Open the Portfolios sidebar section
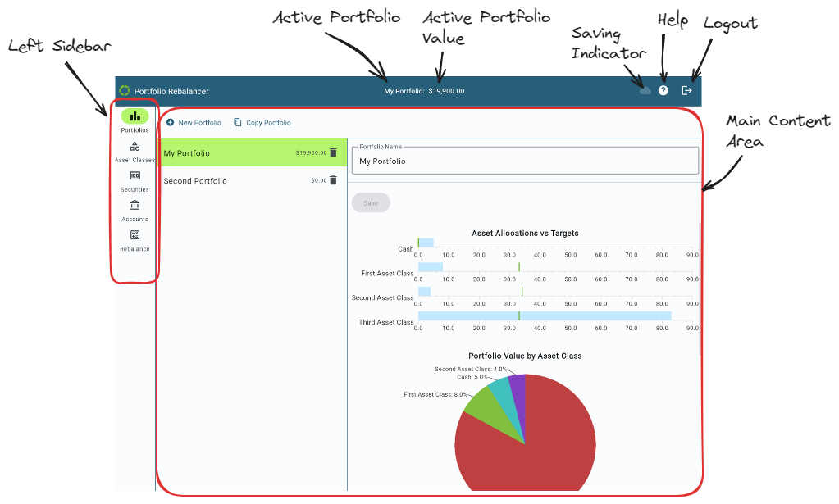Screen dimensions: 839x504 pos(135,116)
